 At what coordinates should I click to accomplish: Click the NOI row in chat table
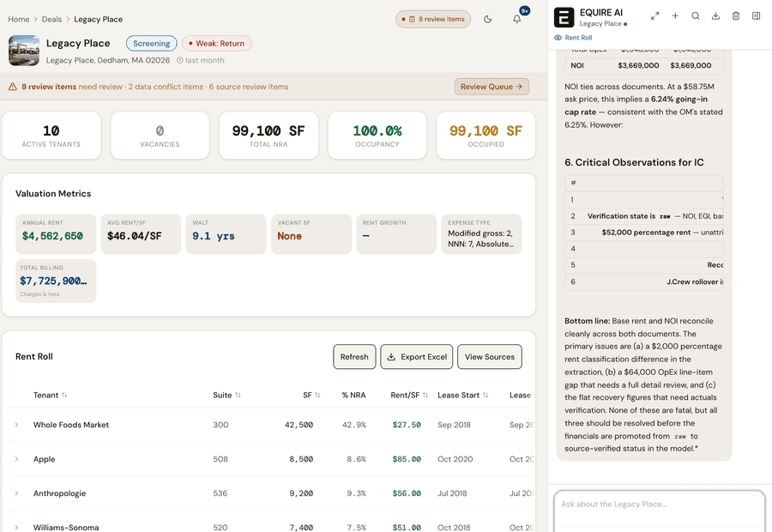point(644,65)
